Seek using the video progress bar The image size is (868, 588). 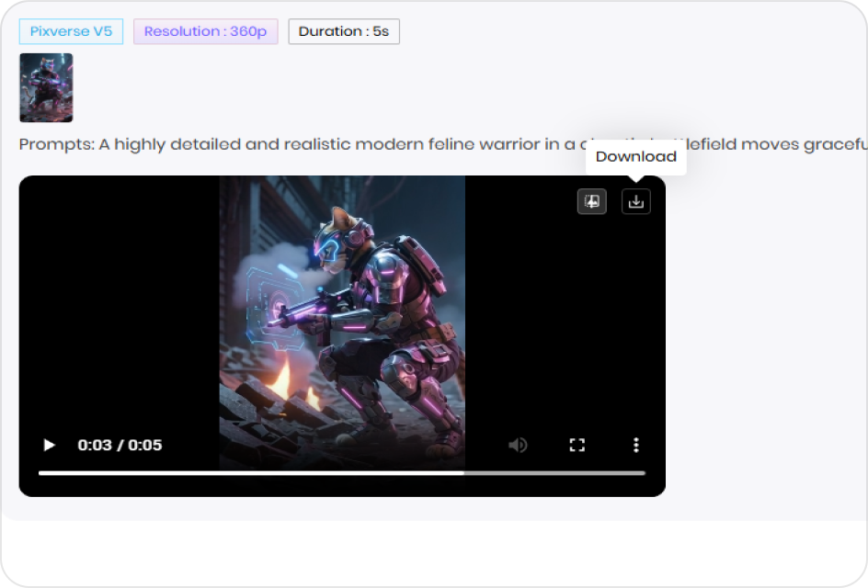[x=341, y=473]
